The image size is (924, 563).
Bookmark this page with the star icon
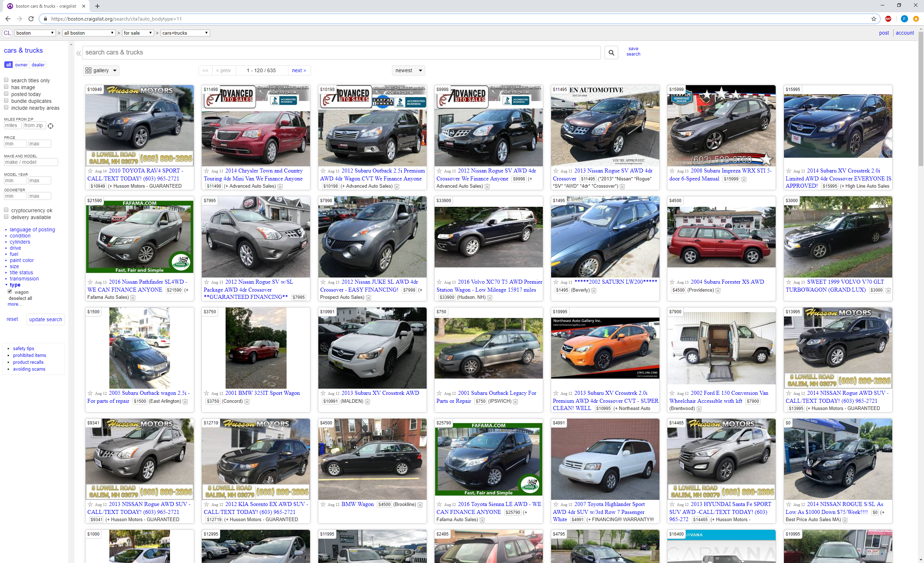coord(873,19)
